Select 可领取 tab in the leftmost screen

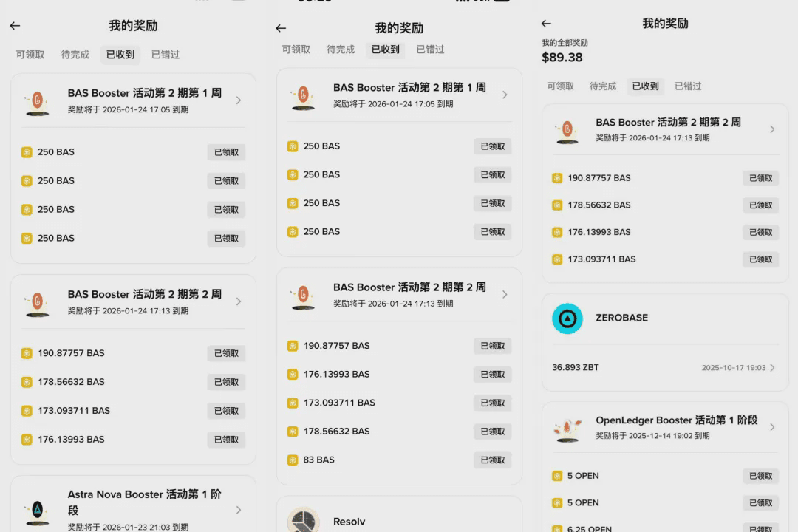(x=30, y=55)
